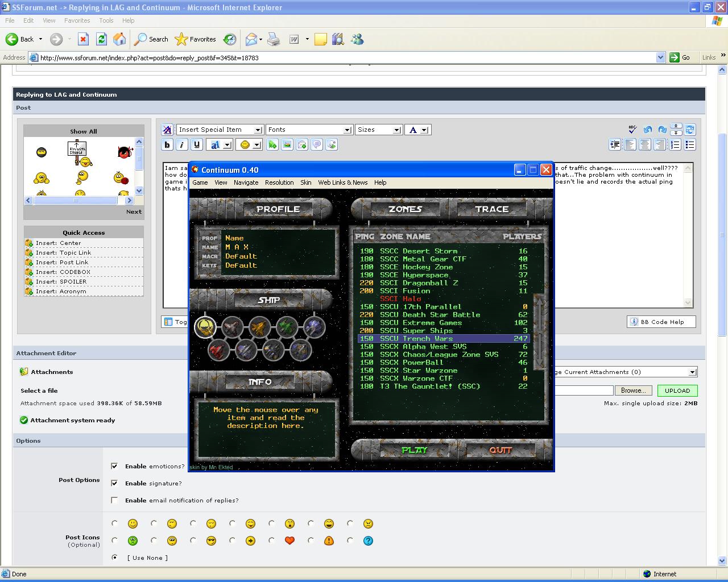The width and height of the screenshot is (728, 582).
Task: Insert numbered list in editor
Action: pyautogui.click(x=675, y=145)
